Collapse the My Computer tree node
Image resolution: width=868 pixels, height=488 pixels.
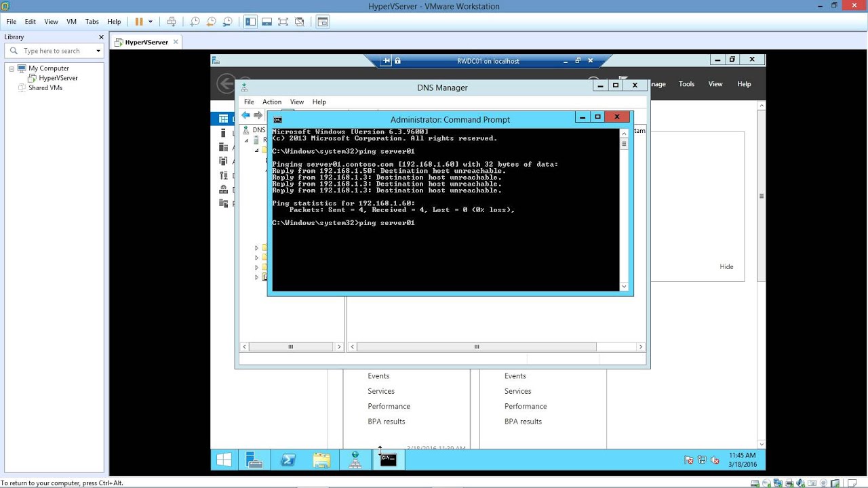[x=12, y=68]
